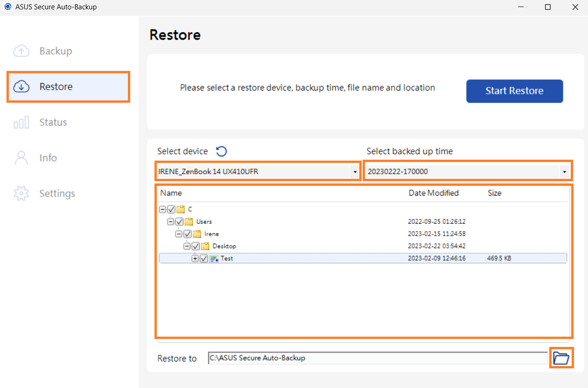This screenshot has height=388, width=588.
Task: Uncheck the Test file checkbox
Action: (x=203, y=258)
